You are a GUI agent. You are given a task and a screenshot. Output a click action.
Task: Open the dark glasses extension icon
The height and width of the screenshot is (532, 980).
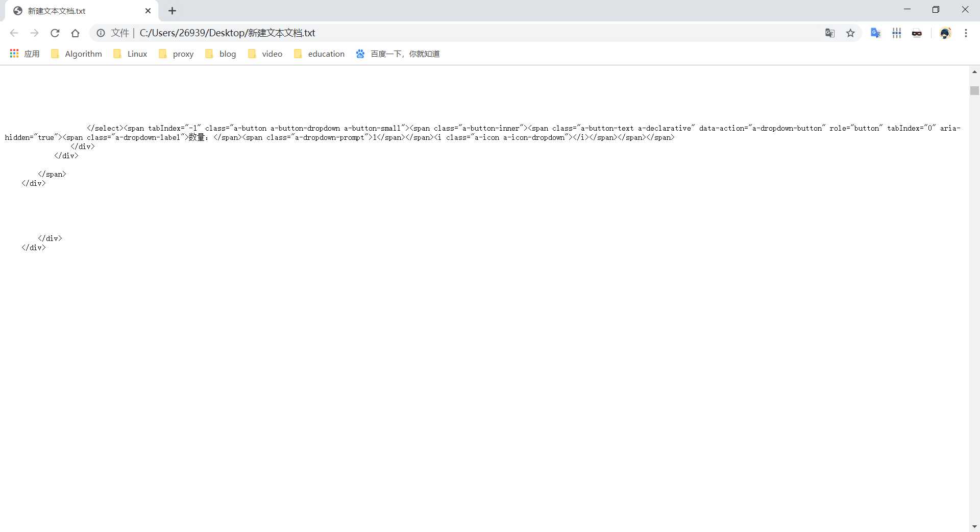917,33
